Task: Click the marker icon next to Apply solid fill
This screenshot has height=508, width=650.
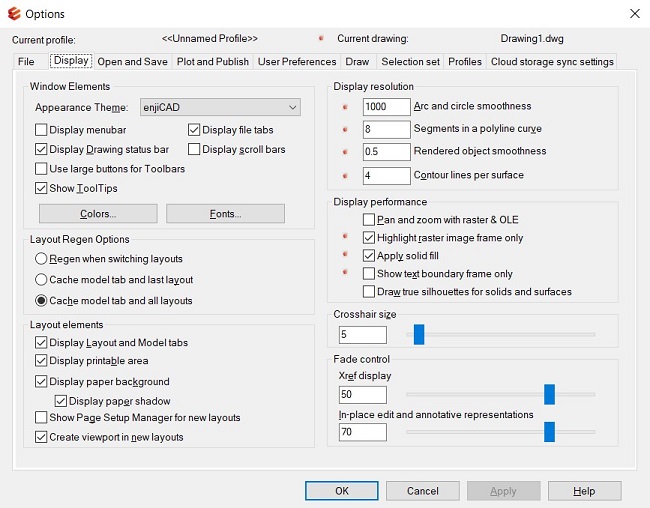Action: click(345, 254)
